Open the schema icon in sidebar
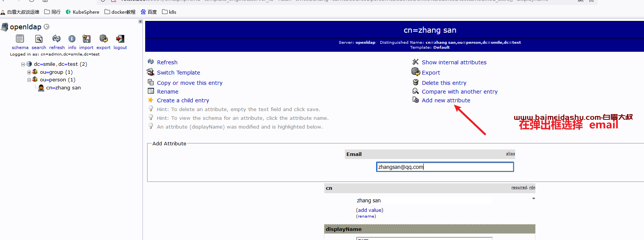 tap(20, 39)
